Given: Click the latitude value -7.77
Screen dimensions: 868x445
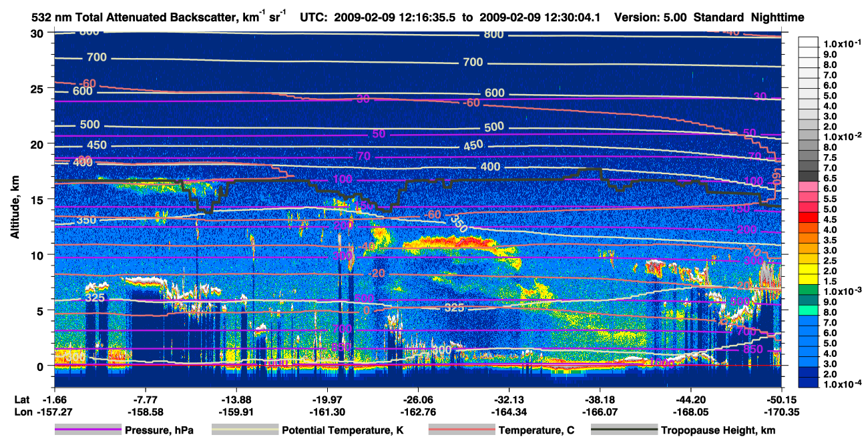Looking at the screenshot, I should point(145,399).
